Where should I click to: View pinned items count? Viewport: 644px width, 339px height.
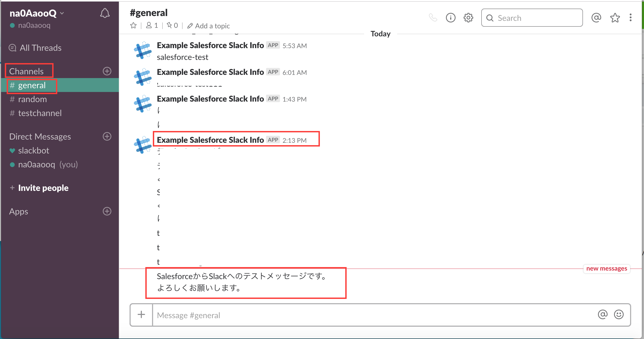point(172,26)
